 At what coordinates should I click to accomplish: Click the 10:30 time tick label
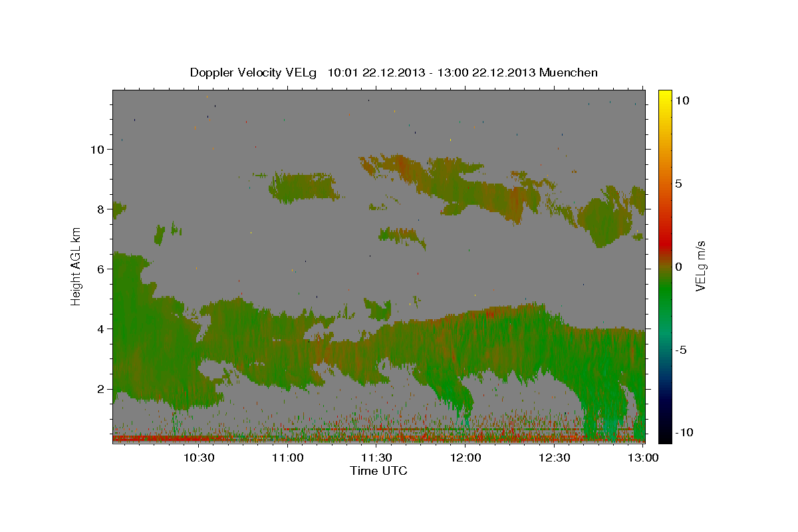click(x=199, y=458)
